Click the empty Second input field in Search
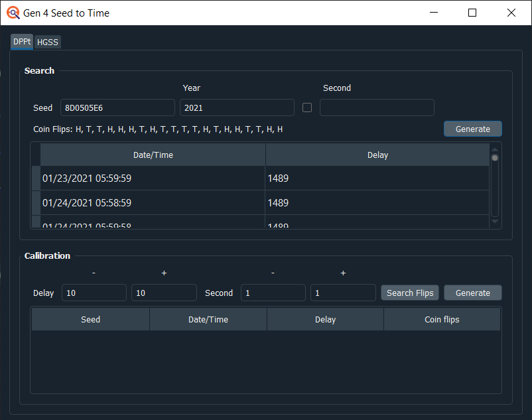 [377, 107]
